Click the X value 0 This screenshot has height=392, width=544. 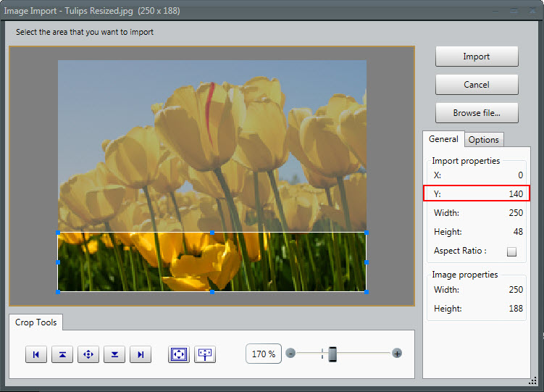pyautogui.click(x=520, y=175)
